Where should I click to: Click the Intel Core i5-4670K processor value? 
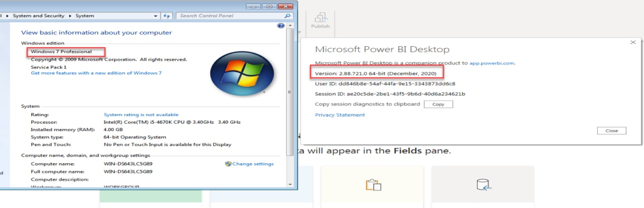point(172,122)
